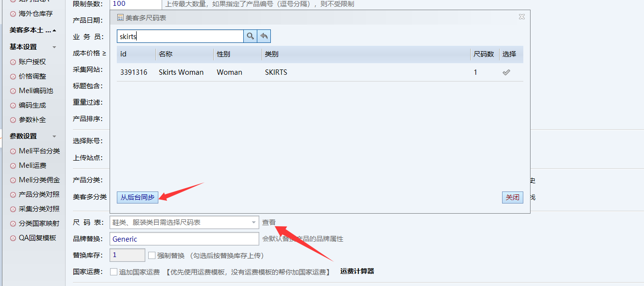This screenshot has width=644, height=286.
Task: Click the icon beside 编码生成
Action: (13, 105)
